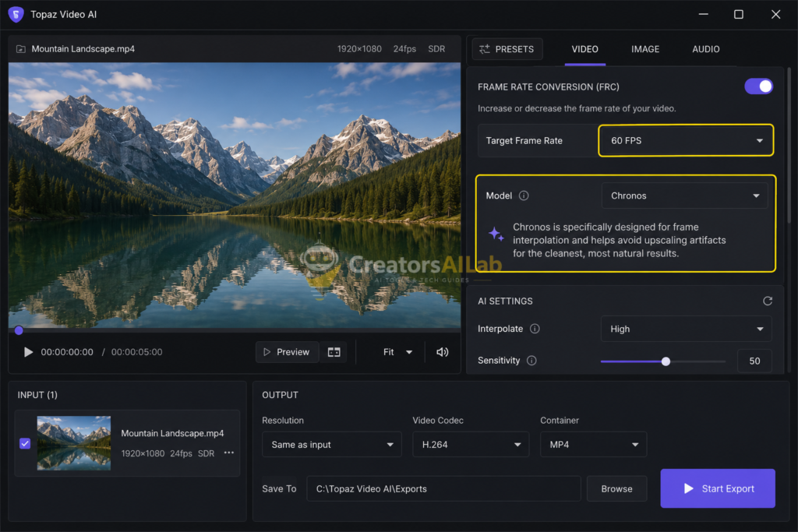The image size is (798, 532).
Task: Close the Topaz Video AI window
Action: (775, 14)
